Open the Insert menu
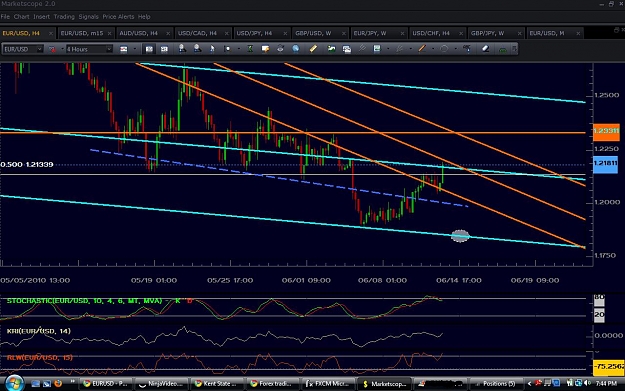 [41, 17]
